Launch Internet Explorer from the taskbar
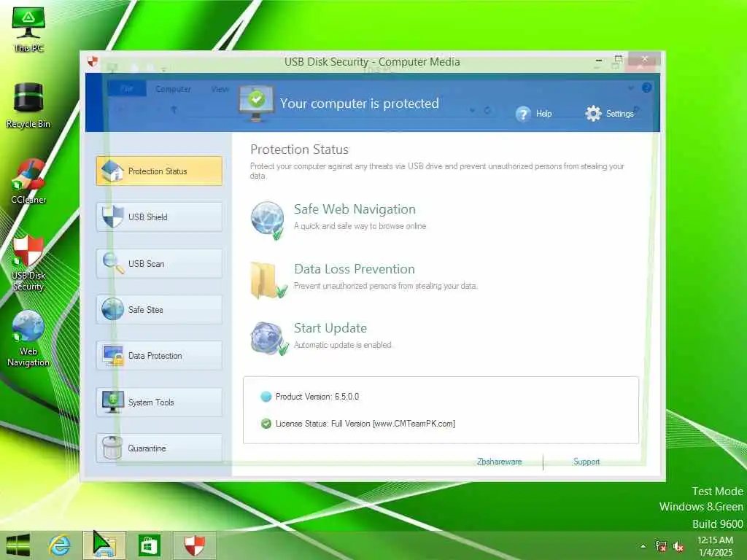Viewport: 747px width, 560px height. click(x=60, y=545)
